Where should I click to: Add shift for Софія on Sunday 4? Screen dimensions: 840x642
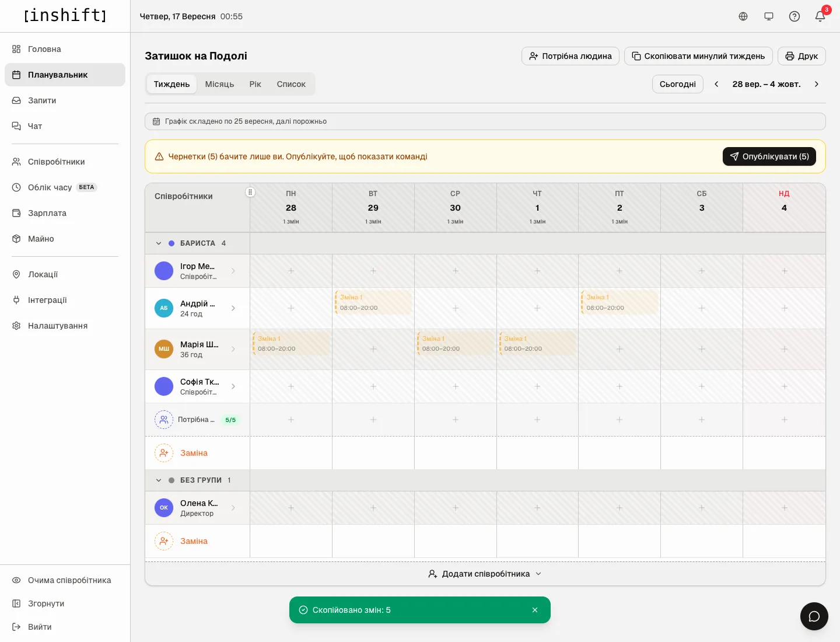coord(784,386)
